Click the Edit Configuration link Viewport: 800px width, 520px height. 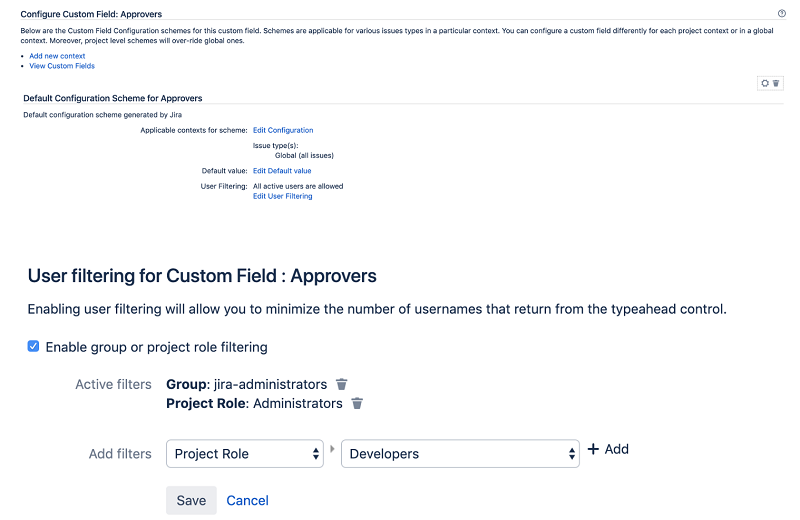click(x=283, y=130)
